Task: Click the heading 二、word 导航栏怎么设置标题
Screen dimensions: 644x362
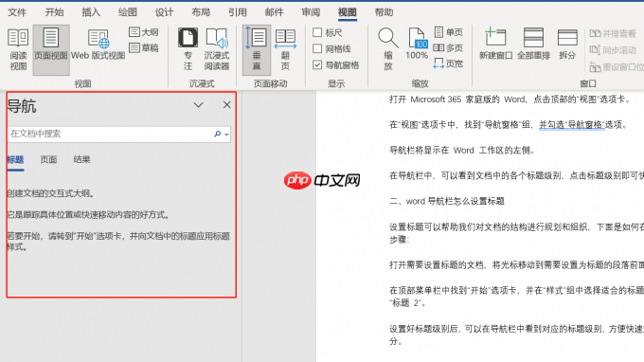Action: tap(447, 201)
